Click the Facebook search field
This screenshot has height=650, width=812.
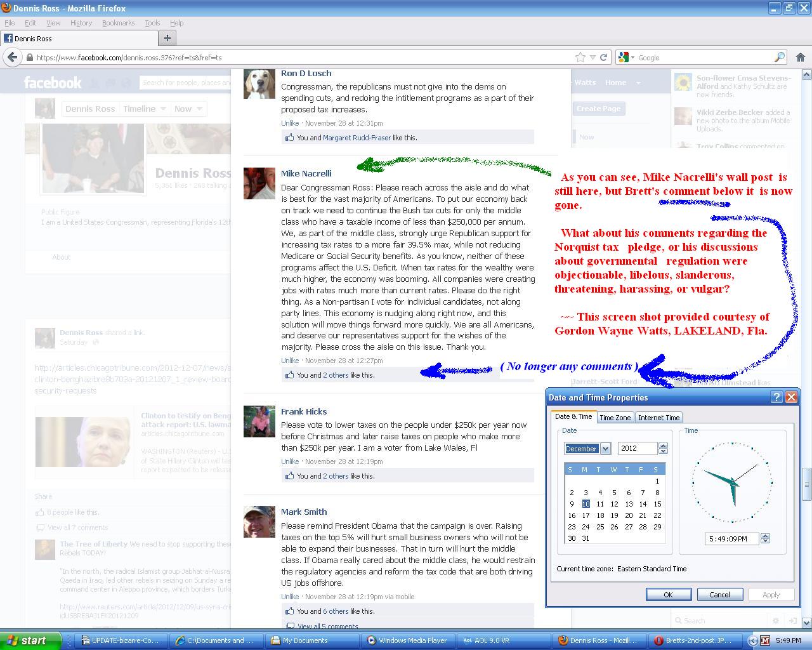(x=185, y=83)
